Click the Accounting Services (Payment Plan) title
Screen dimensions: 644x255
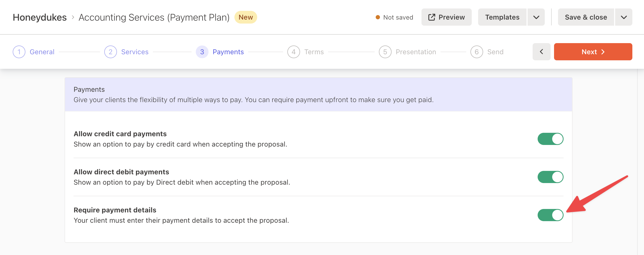[x=154, y=17]
